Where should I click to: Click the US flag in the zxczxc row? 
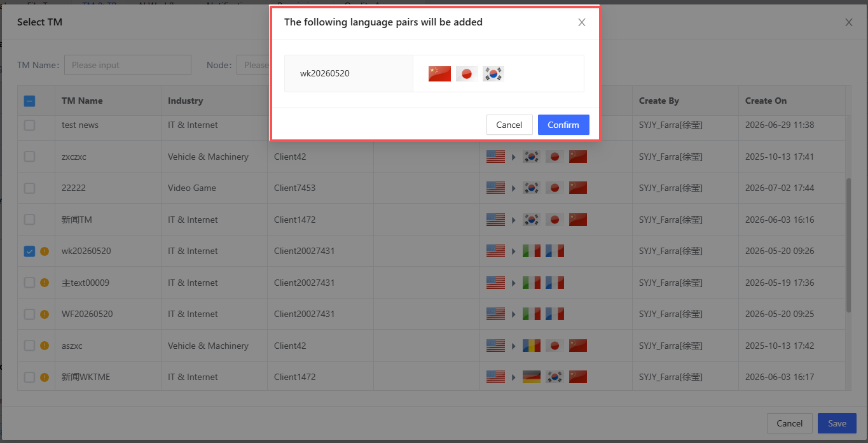(x=495, y=157)
